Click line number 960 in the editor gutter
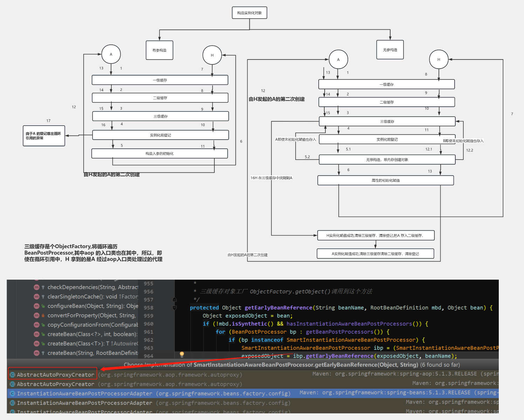This screenshot has height=420, width=524. 149,324
